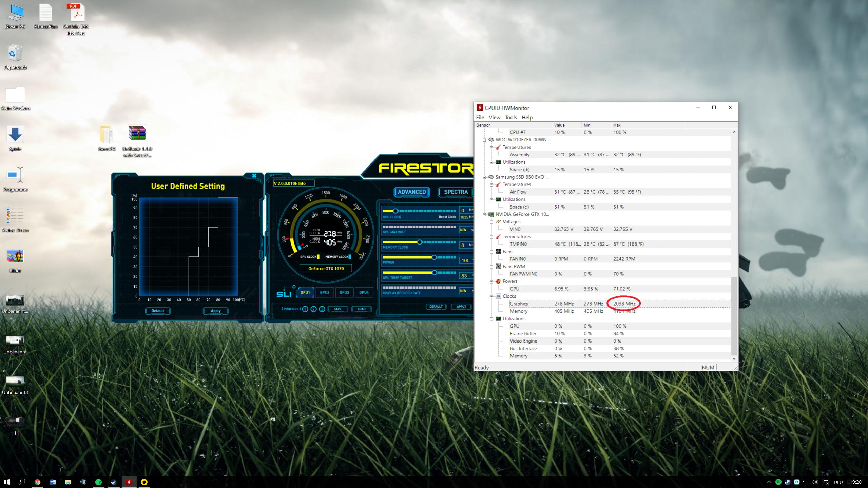Open Google Chrome from the taskbar

pos(37,482)
